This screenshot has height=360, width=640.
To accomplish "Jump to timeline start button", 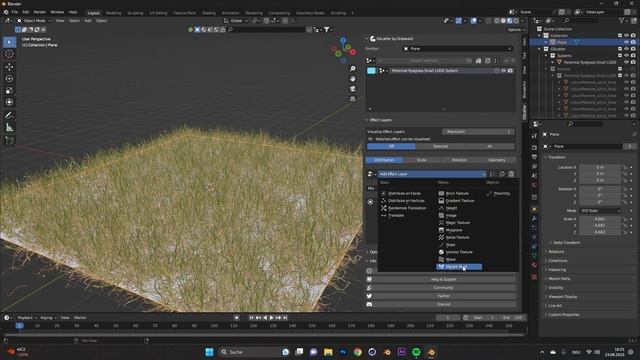I will (x=251, y=318).
